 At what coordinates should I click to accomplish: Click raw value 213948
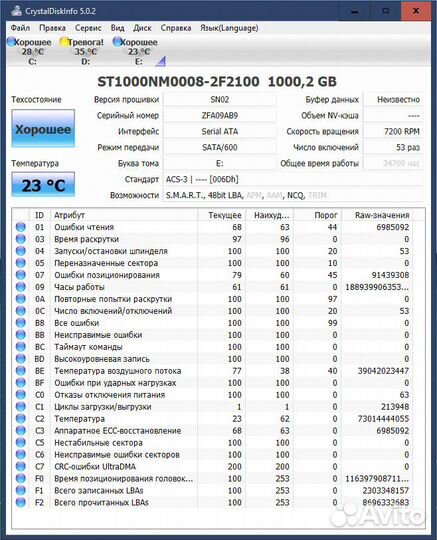pyautogui.click(x=395, y=407)
